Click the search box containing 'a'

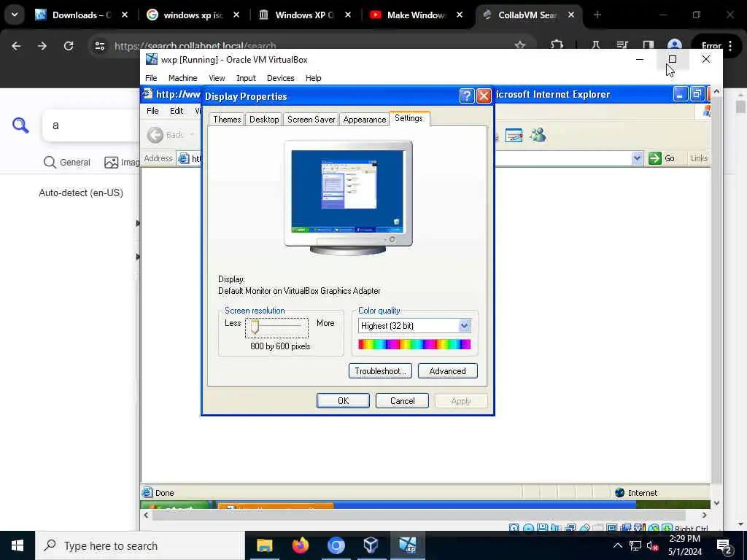click(90, 125)
